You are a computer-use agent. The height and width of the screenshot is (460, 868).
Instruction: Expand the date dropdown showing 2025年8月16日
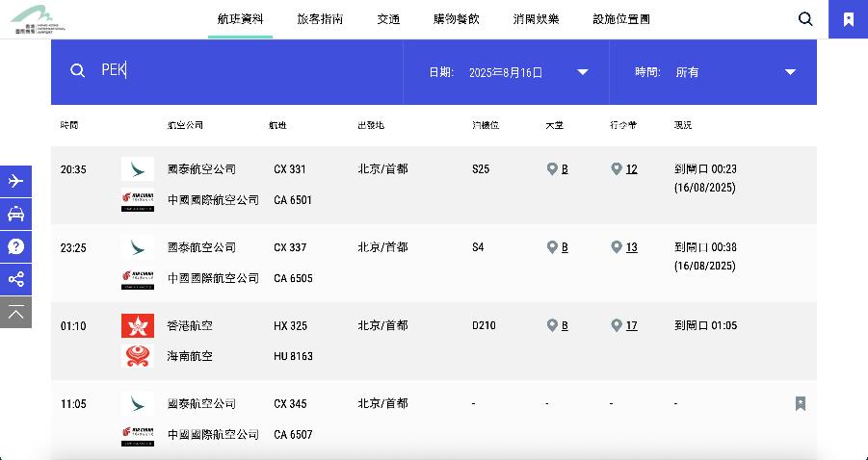point(582,72)
